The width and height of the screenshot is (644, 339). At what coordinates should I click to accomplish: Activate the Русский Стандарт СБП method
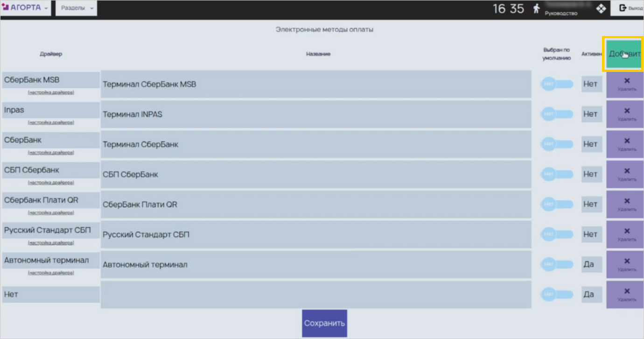592,234
